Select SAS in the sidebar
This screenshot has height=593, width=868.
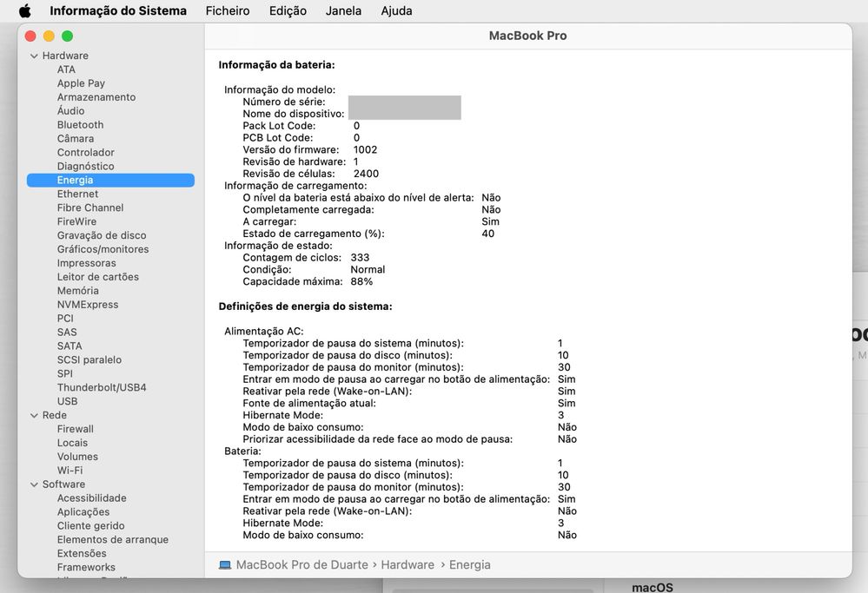[x=67, y=332]
